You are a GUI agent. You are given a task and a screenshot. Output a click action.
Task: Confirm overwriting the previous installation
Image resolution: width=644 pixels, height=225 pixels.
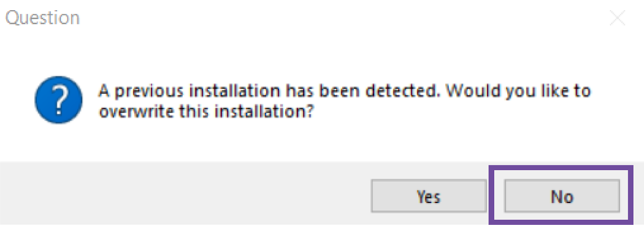click(429, 197)
